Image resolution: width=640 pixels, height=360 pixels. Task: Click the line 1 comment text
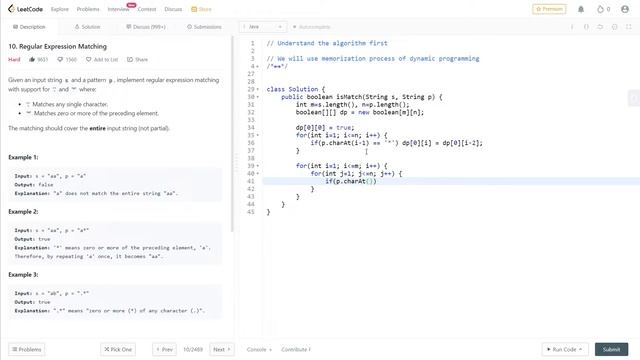coord(327,43)
